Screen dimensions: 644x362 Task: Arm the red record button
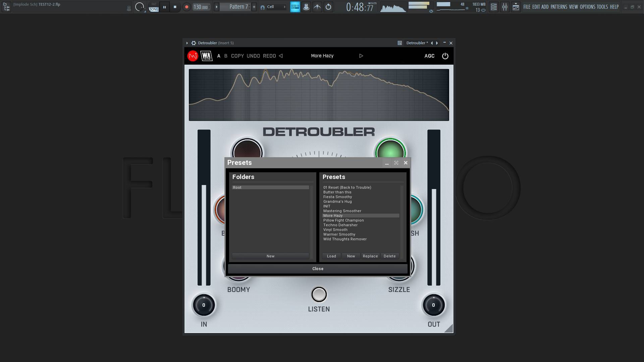click(186, 7)
